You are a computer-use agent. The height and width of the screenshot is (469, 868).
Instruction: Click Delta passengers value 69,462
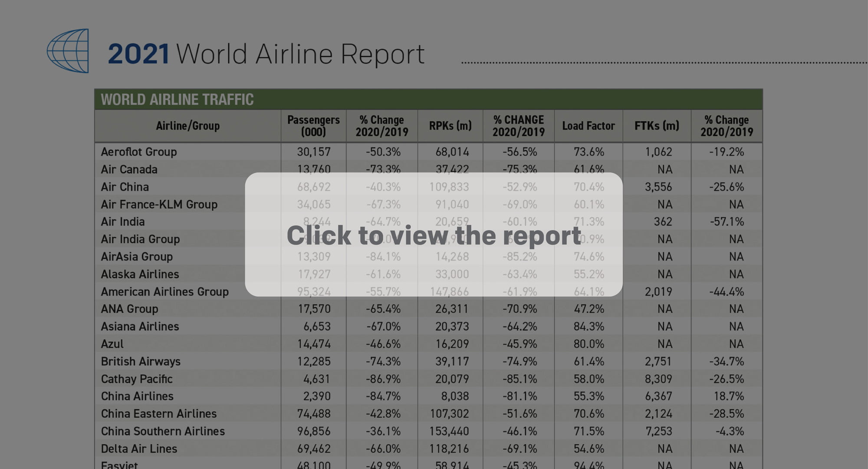[x=314, y=449]
